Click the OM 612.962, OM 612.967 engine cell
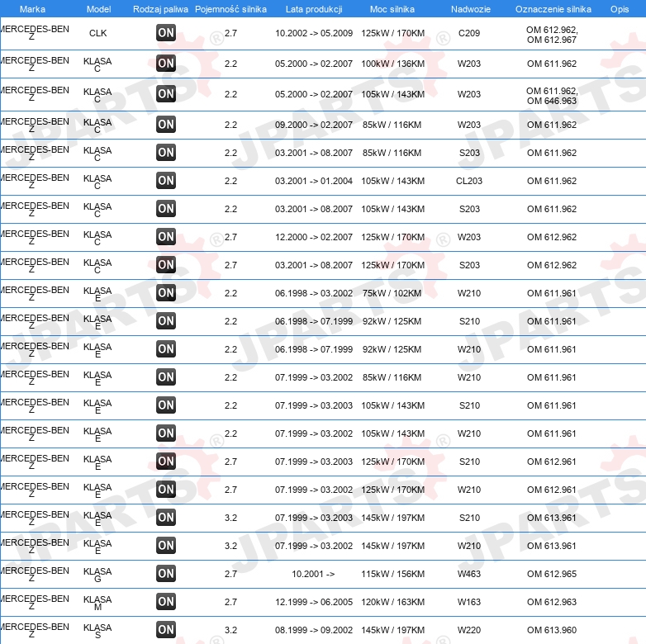This screenshot has width=646, height=644. (x=552, y=35)
